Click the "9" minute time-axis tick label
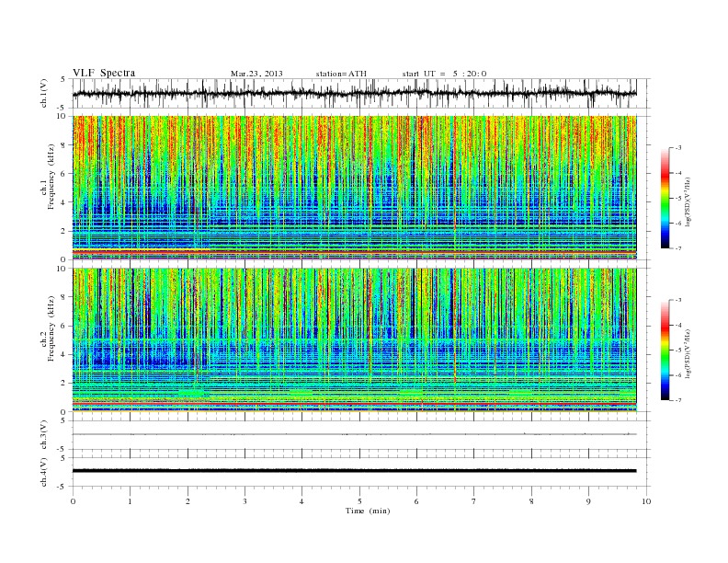This screenshot has height=563, width=728. 588,501
